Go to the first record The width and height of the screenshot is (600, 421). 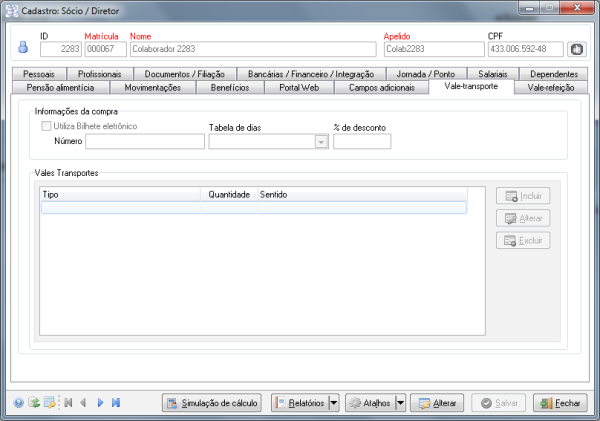[x=68, y=403]
